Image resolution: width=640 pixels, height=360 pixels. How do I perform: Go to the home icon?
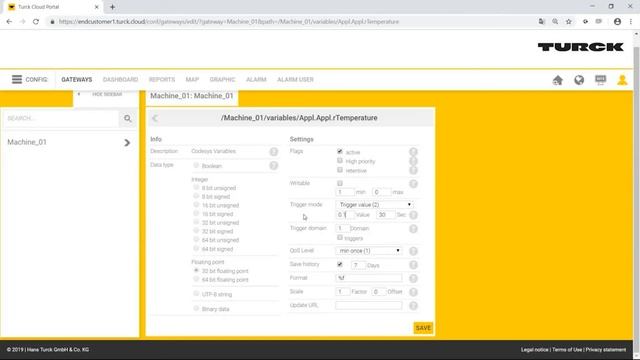click(x=558, y=80)
